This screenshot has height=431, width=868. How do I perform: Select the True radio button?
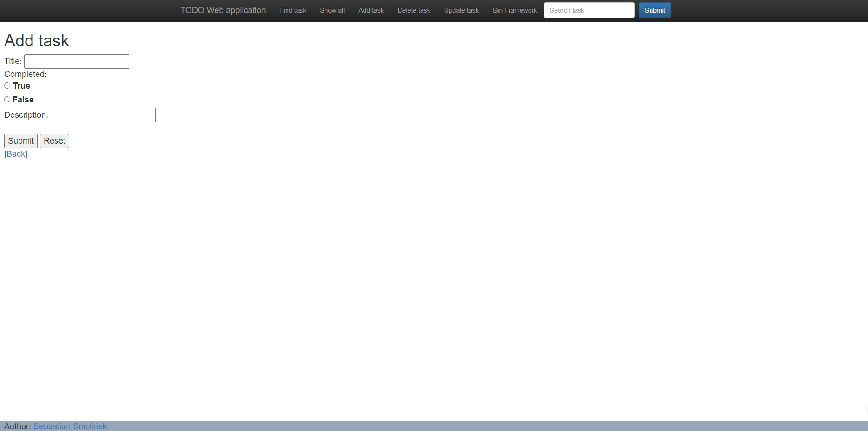[7, 86]
